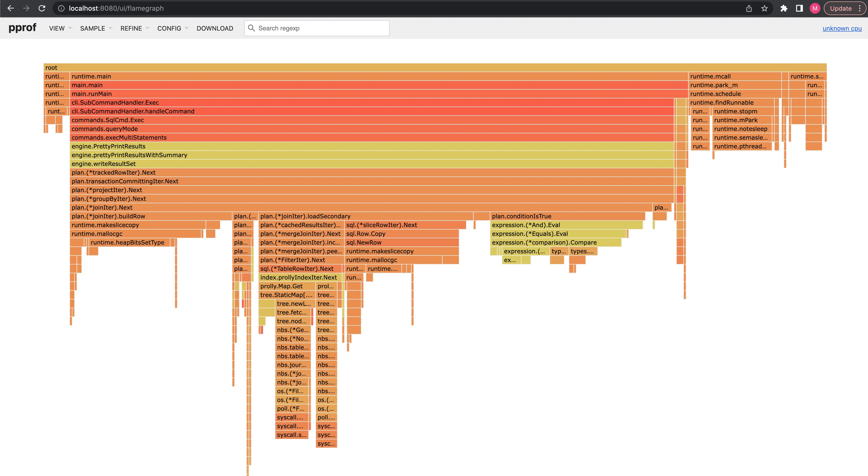Click the page reload icon
Image resolution: width=868 pixels, height=476 pixels.
(42, 8)
